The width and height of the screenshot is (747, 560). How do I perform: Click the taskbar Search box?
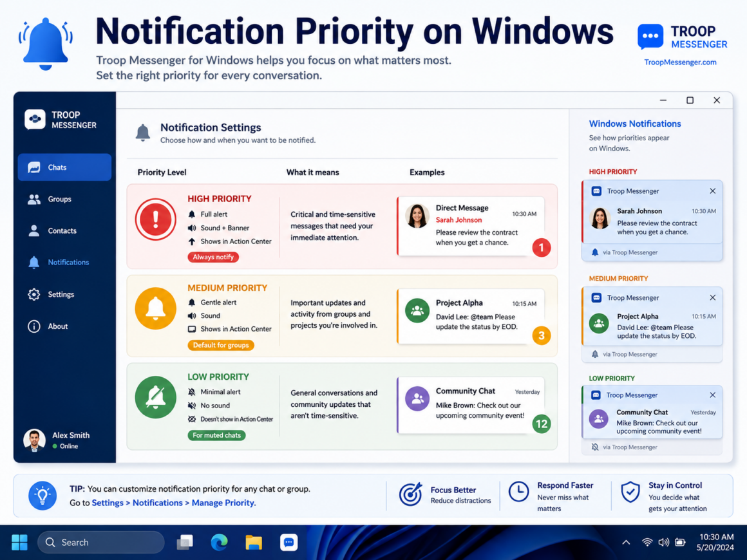click(101, 543)
